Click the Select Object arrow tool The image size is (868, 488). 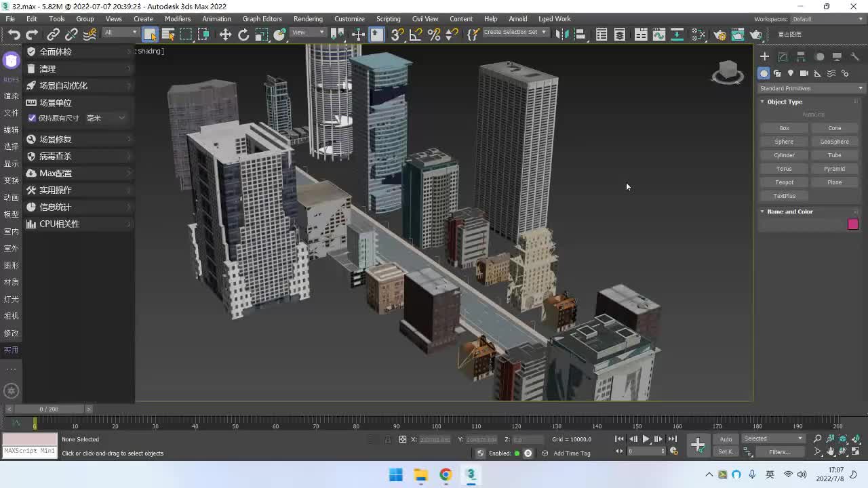(150, 35)
